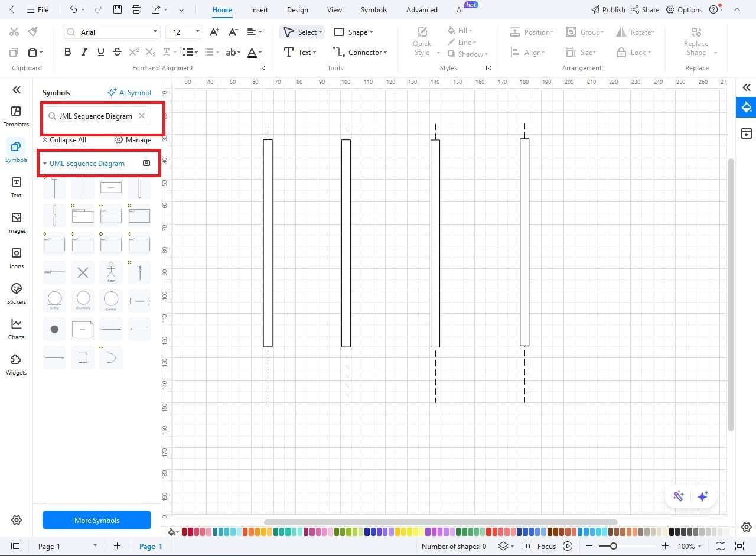The height and width of the screenshot is (556, 756).
Task: Collapse the Symbols panel with double-chevron icon
Action: click(17, 90)
